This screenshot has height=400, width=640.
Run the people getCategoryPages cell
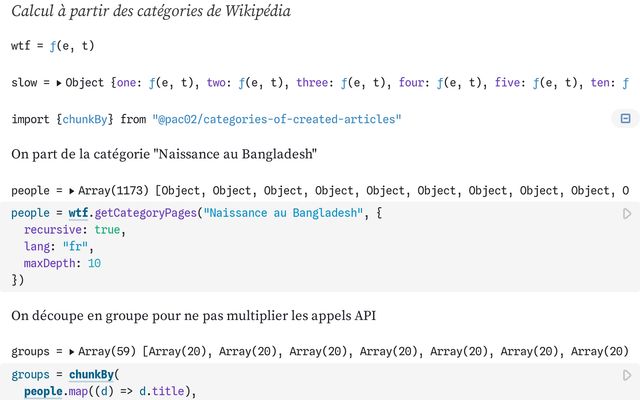click(x=627, y=214)
